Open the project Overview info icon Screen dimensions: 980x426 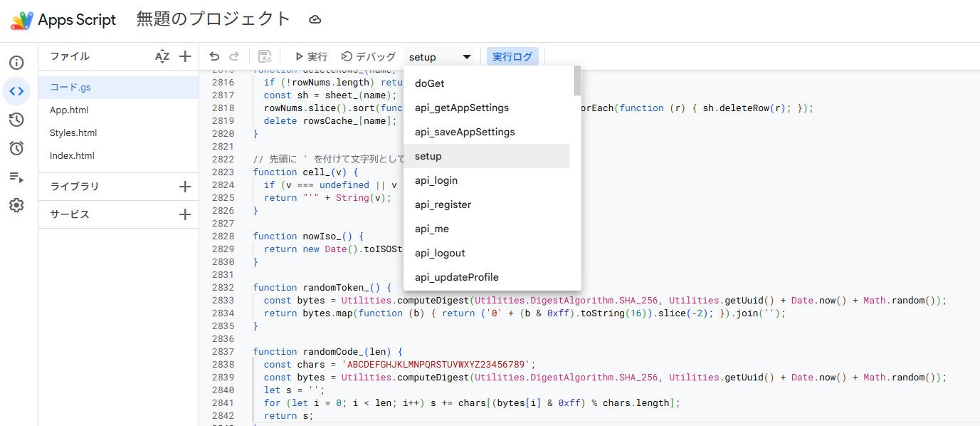coord(16,63)
